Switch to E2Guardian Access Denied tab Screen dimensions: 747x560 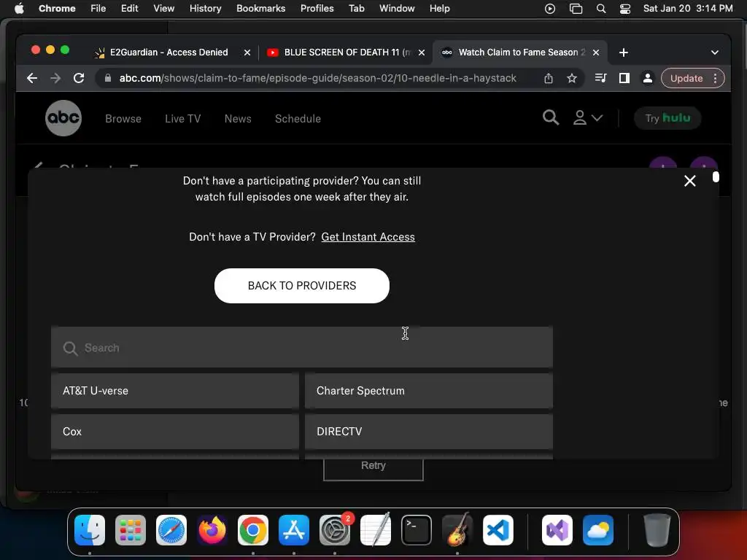pos(169,52)
